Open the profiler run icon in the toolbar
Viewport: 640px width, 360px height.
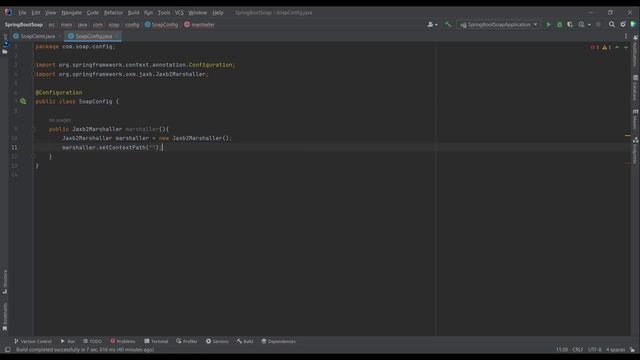tap(581, 24)
